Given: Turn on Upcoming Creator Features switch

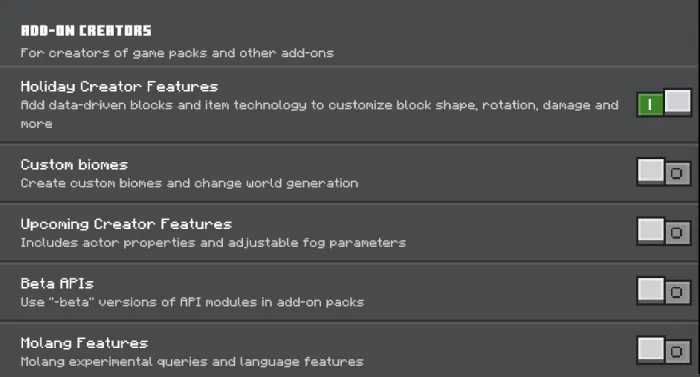Looking at the screenshot, I should [x=664, y=231].
